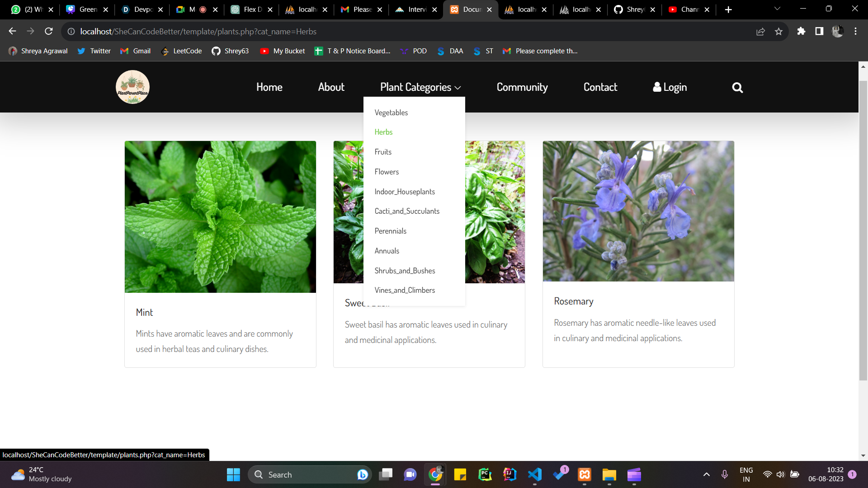Open Chrome extensions puzzle icon
The image size is (868, 488).
pyautogui.click(x=801, y=31)
